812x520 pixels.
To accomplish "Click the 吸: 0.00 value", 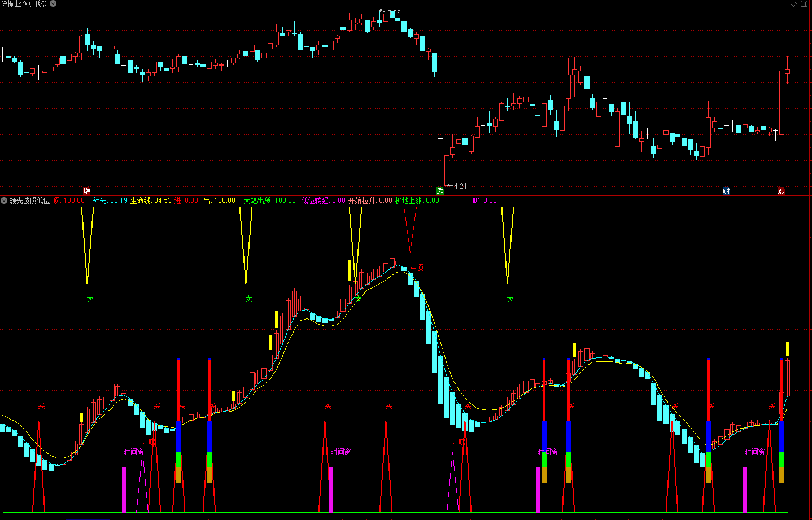I will tap(485, 200).
